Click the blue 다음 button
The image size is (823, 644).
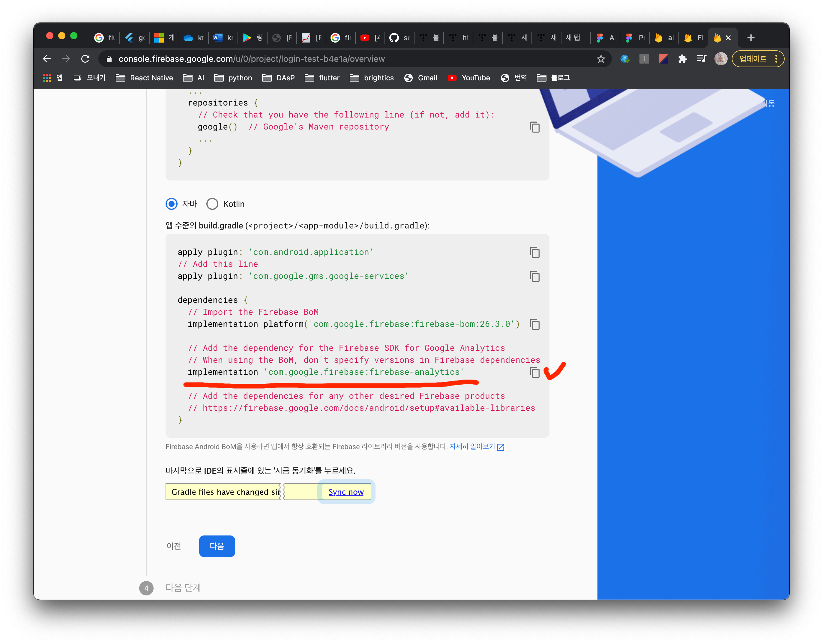[217, 546]
